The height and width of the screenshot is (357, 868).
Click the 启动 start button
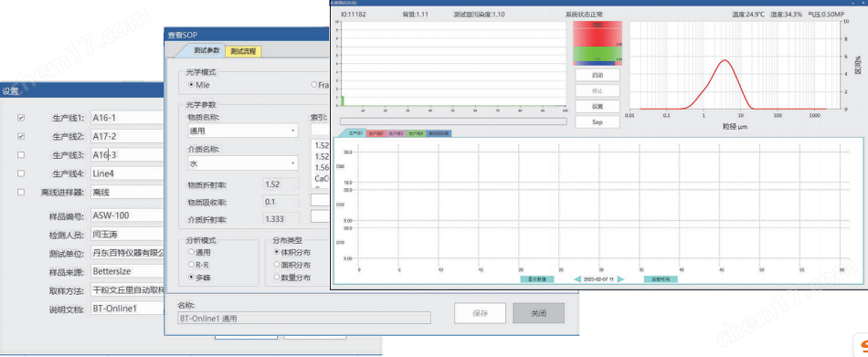(598, 75)
